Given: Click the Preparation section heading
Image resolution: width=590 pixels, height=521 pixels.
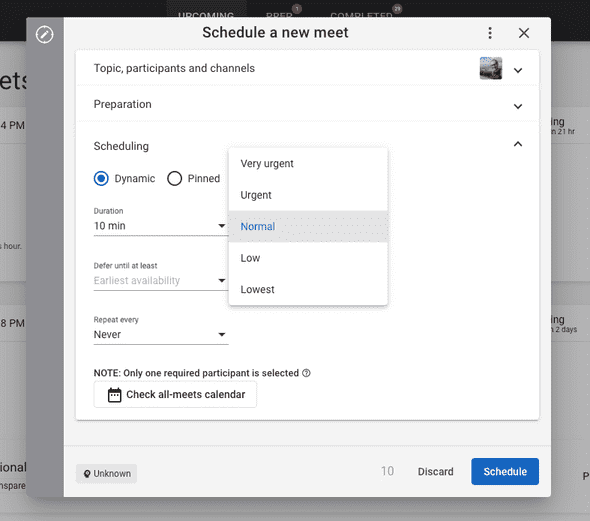Looking at the screenshot, I should coord(122,104).
